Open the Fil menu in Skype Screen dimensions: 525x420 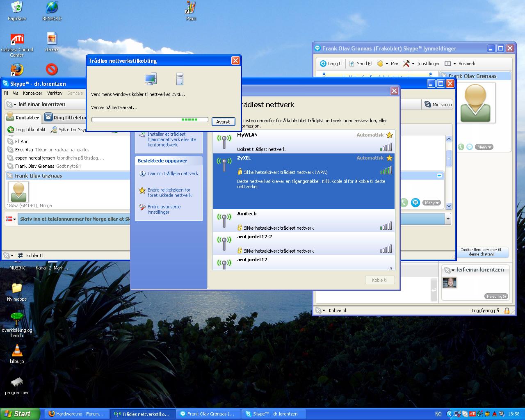point(6,93)
